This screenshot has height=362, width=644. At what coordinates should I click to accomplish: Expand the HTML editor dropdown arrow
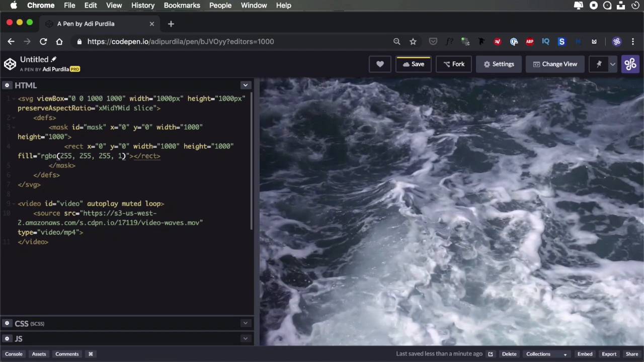(x=245, y=85)
